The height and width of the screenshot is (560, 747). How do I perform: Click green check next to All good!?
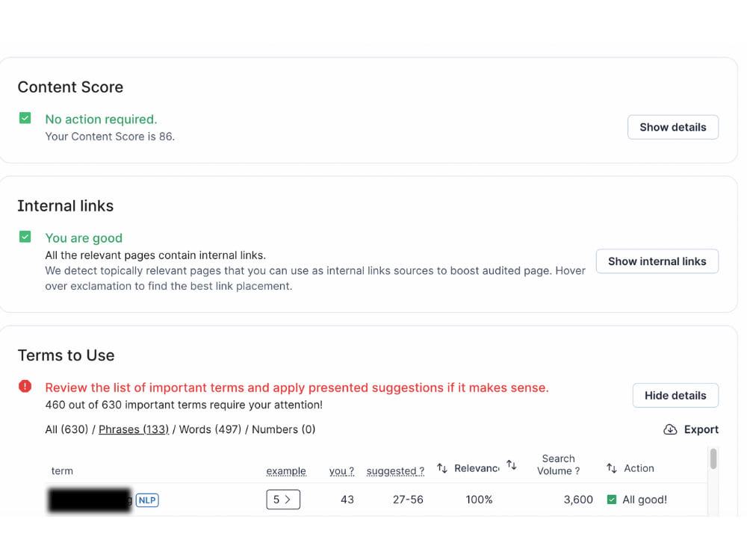612,500
